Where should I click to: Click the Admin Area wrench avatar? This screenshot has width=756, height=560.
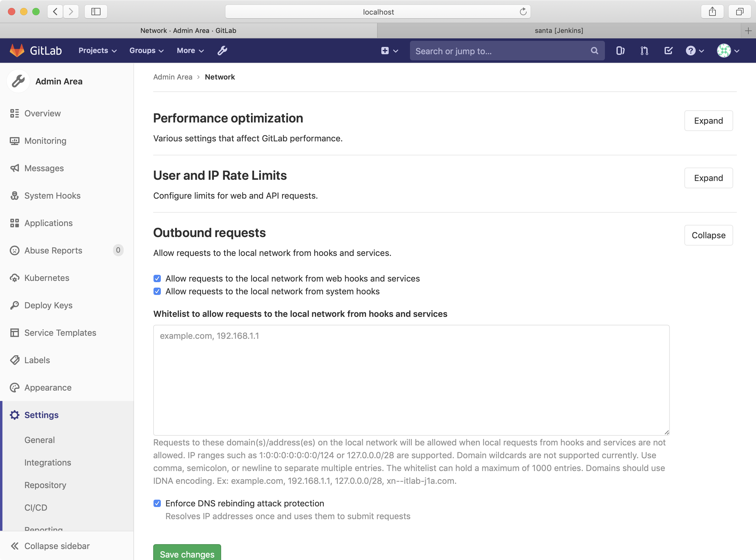click(18, 81)
